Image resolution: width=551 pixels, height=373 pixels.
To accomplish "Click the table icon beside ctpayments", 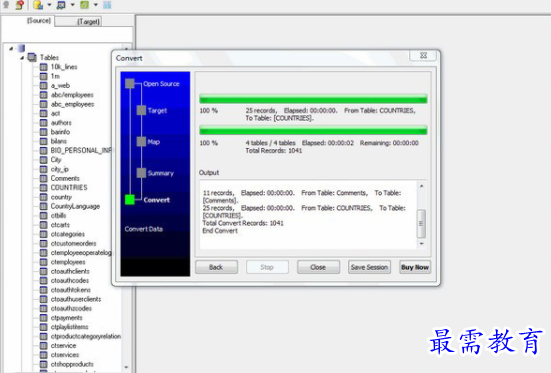I will 43,318.
